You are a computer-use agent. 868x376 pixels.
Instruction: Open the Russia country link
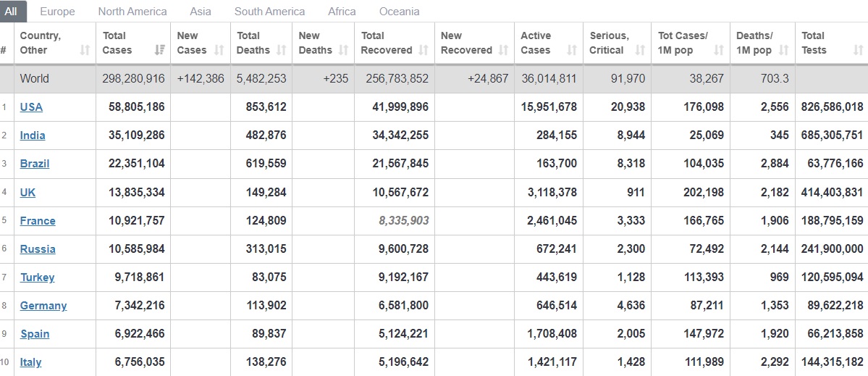pos(38,249)
